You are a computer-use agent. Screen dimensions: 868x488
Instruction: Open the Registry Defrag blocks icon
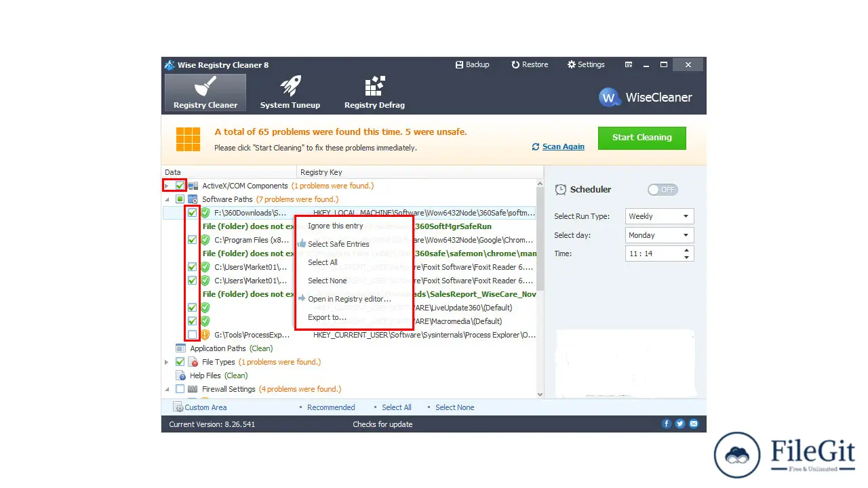point(374,86)
